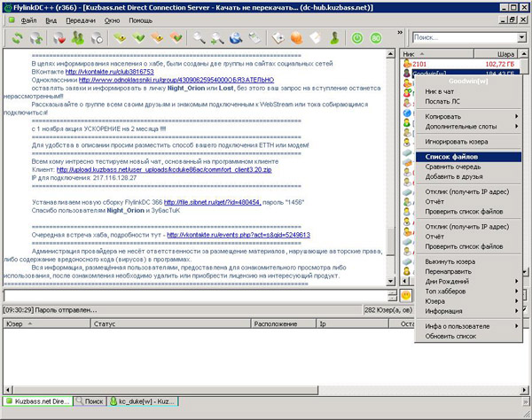This screenshot has height=420, width=532.
Task: Expand the Инфа о пользователе submenu
Action: coord(468,326)
